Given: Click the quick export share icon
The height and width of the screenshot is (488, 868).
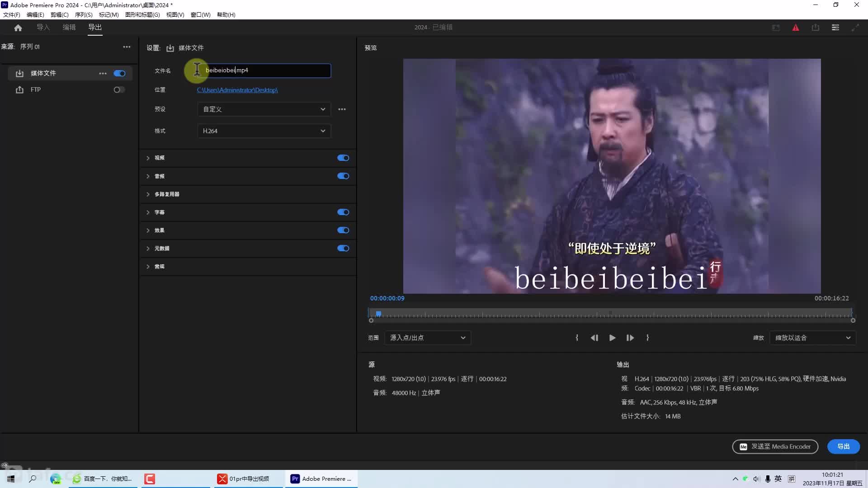Looking at the screenshot, I should (x=816, y=28).
